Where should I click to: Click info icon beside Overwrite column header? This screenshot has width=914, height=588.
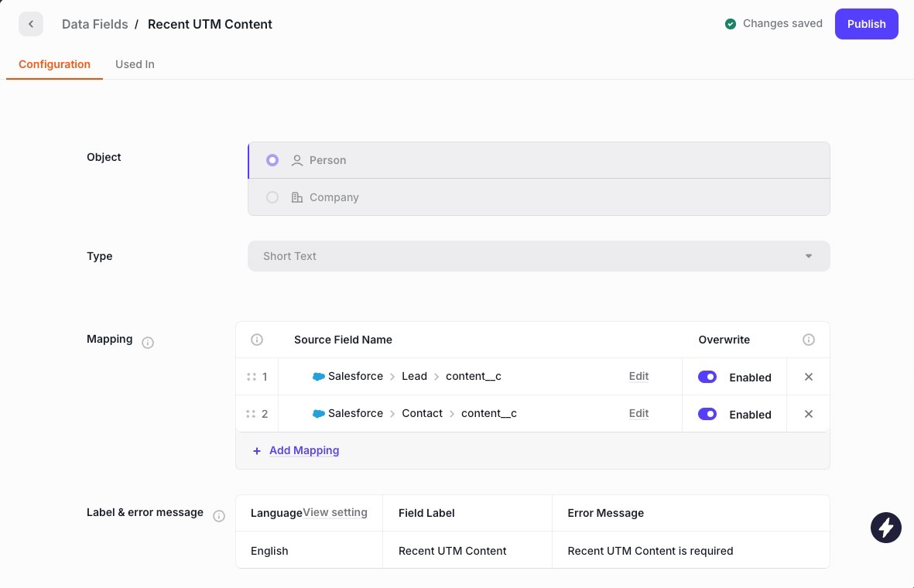click(809, 340)
